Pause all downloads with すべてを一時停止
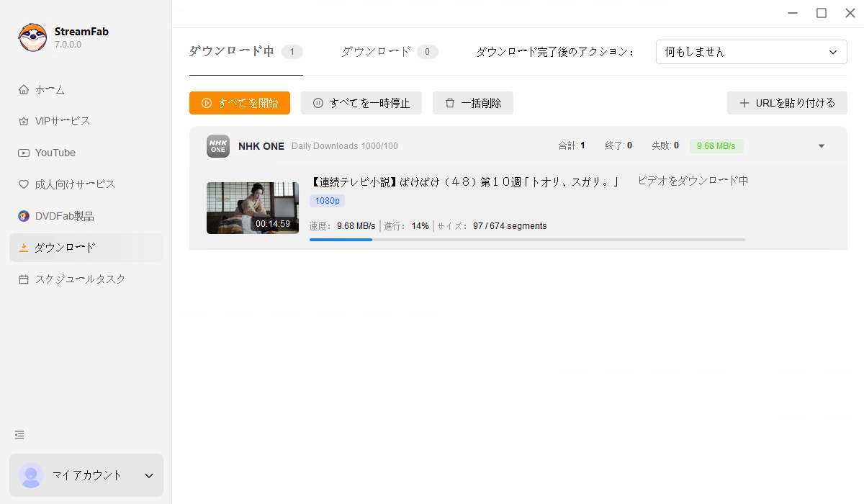Viewport: 864px width, 504px height. (x=361, y=103)
